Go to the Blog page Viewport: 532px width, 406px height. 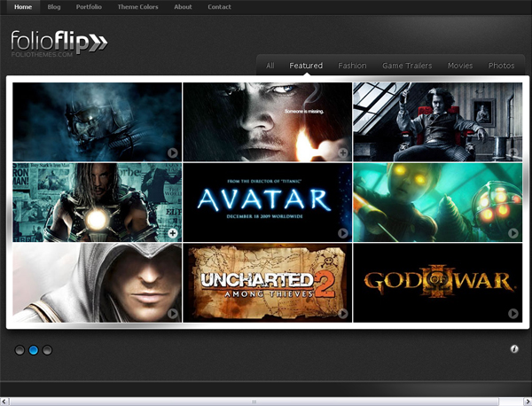click(x=54, y=7)
